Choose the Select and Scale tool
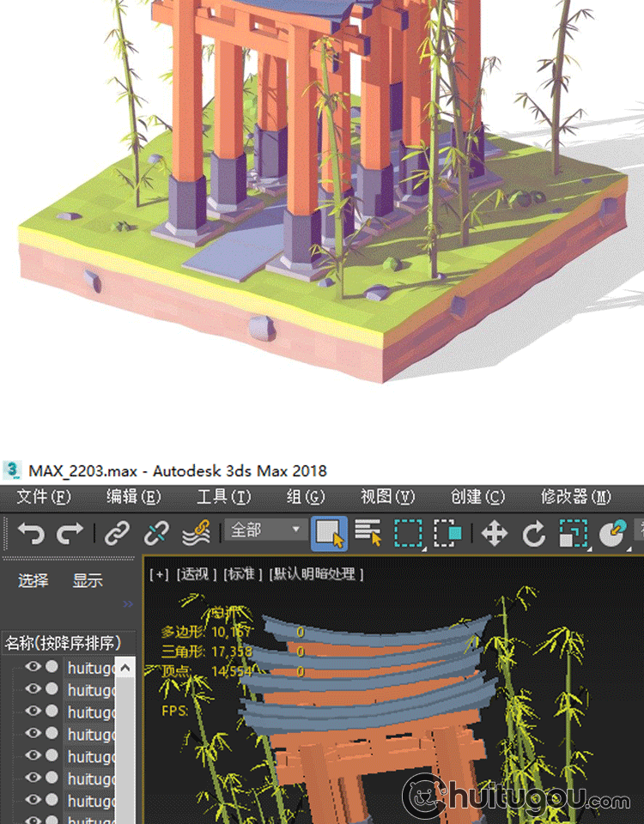This screenshot has height=824, width=644. pyautogui.click(x=573, y=534)
